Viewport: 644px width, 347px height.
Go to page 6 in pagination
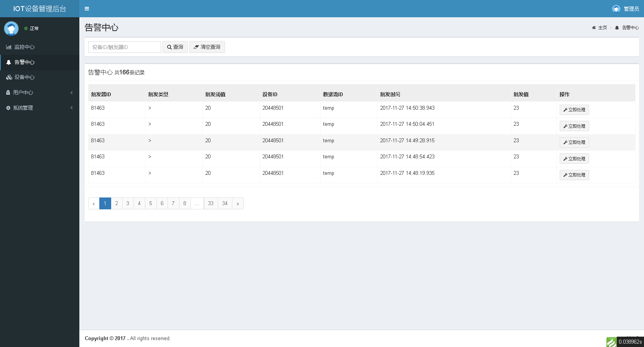pyautogui.click(x=162, y=204)
